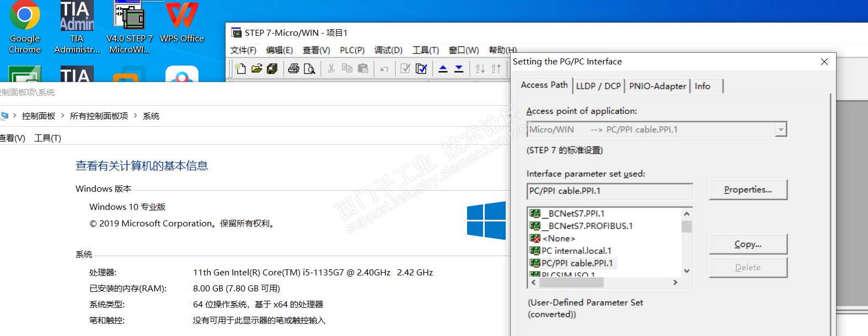Open the V4.0 STEP 7 MicroWIN desktop shortcut
868x336 pixels.
pos(130,27)
